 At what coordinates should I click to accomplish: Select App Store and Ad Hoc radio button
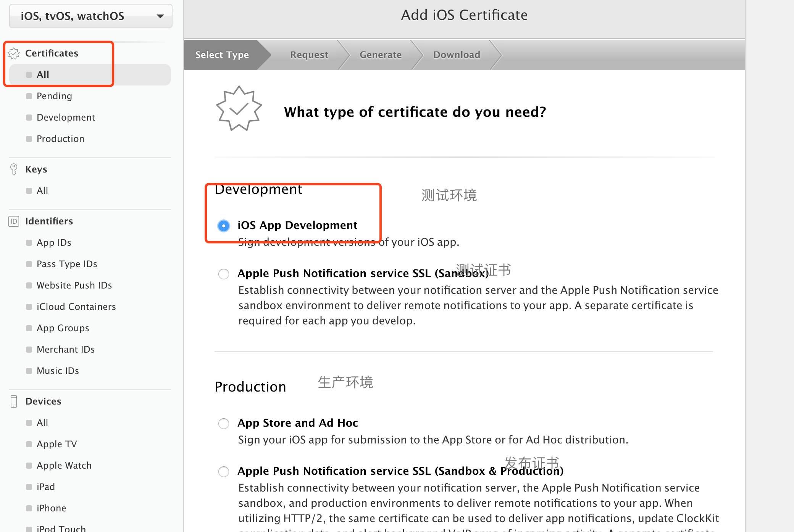point(224,423)
